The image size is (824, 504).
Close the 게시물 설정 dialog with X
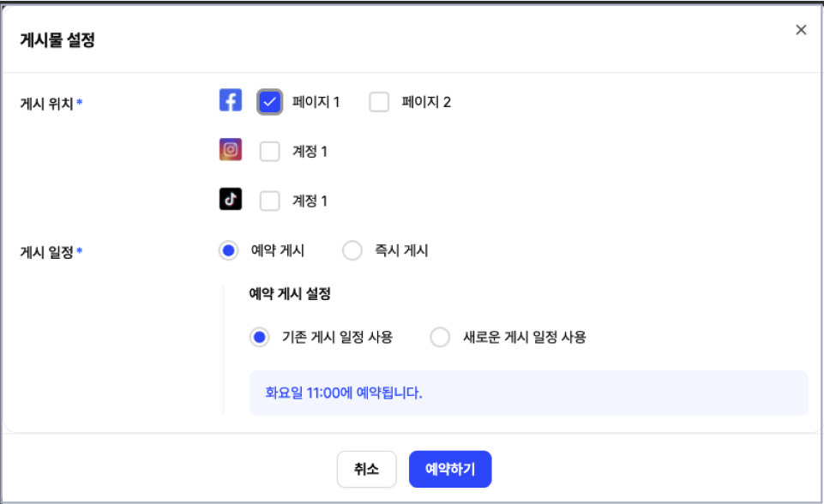[x=801, y=30]
